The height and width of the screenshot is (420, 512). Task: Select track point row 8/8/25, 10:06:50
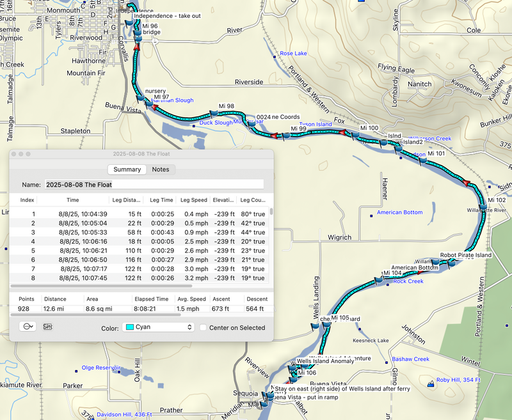tap(140, 260)
